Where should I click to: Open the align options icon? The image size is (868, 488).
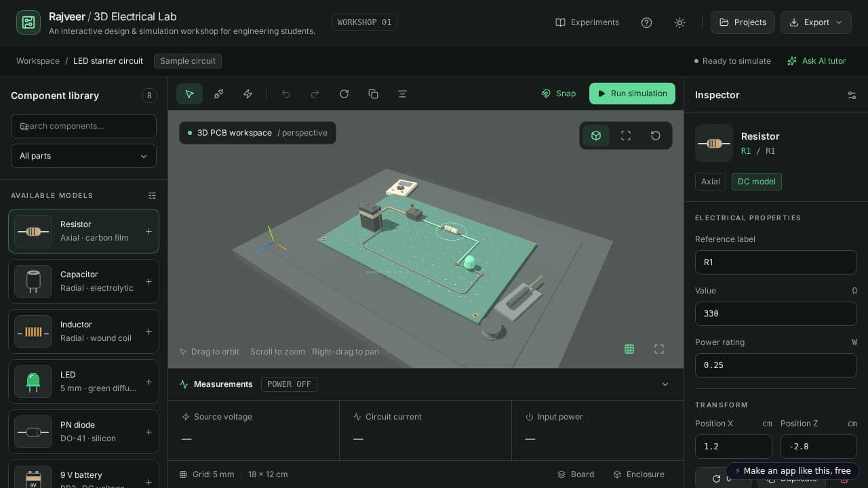[x=402, y=94]
